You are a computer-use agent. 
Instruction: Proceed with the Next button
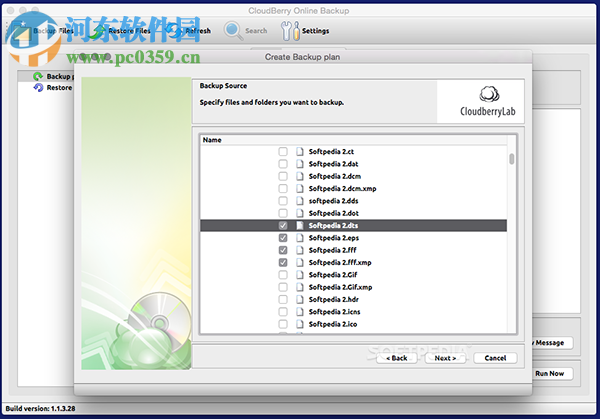(445, 358)
